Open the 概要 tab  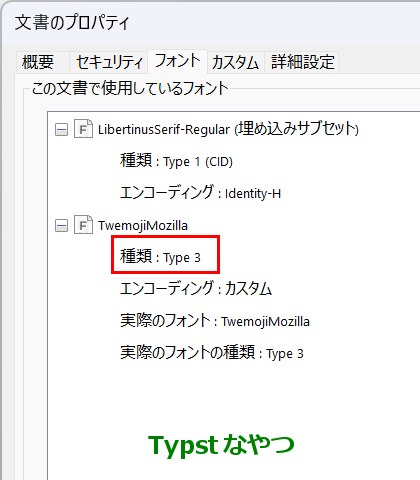[42, 62]
